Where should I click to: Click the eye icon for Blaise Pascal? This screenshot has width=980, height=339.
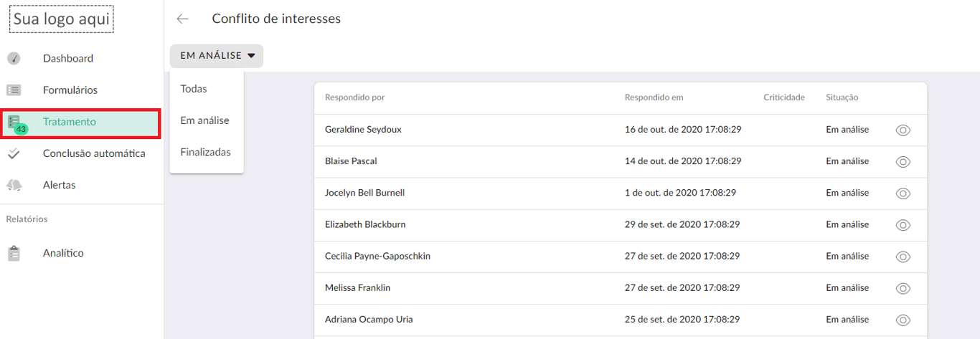click(x=903, y=161)
